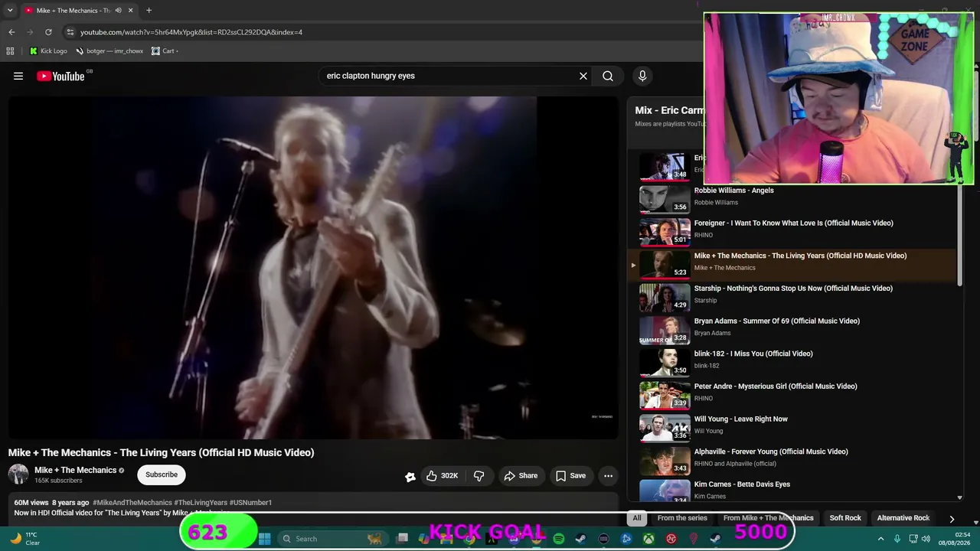Image resolution: width=980 pixels, height=551 pixels.
Task: Open the YouTube guide hamburger menu
Action: coord(18,76)
